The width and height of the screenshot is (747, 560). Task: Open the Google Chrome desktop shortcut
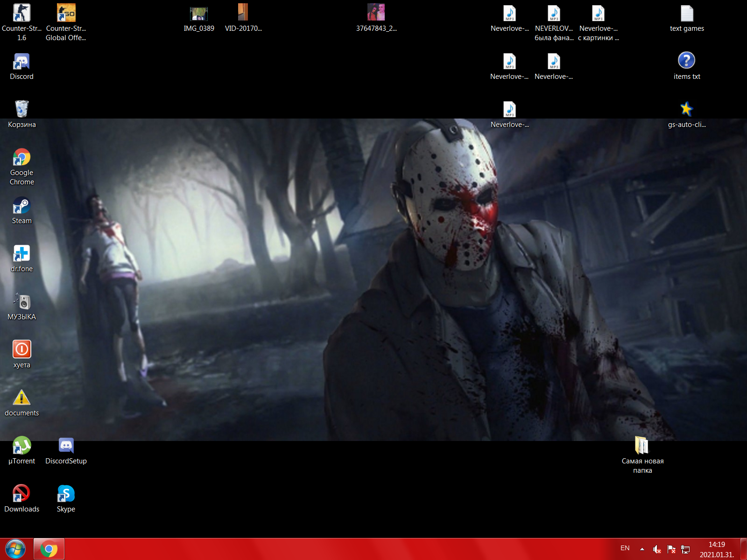21,167
